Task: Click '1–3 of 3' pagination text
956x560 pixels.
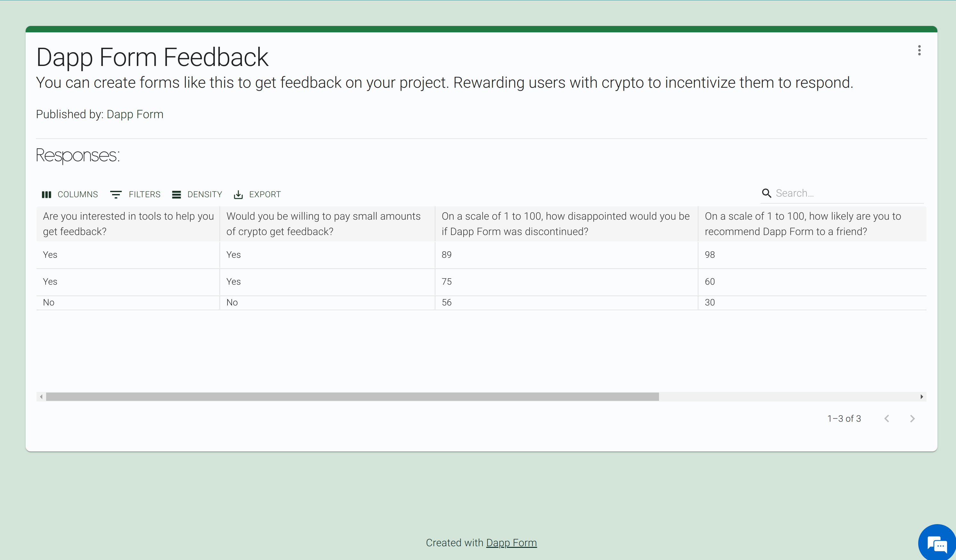Action: pyautogui.click(x=844, y=418)
